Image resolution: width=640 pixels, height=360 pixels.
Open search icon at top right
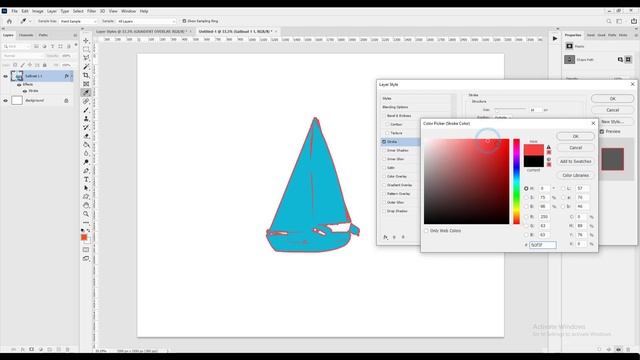click(x=609, y=21)
